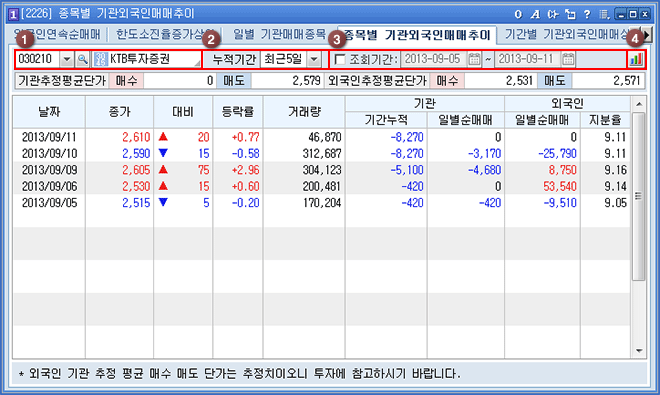Expand the stock code 030210 dropdown
The image size is (660, 395).
coord(67,59)
